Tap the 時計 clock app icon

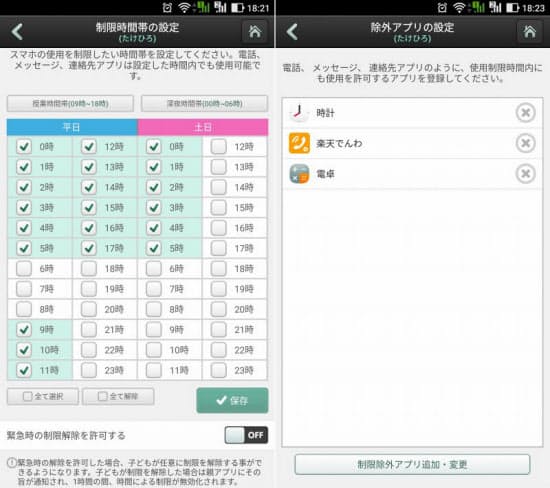pos(299,113)
